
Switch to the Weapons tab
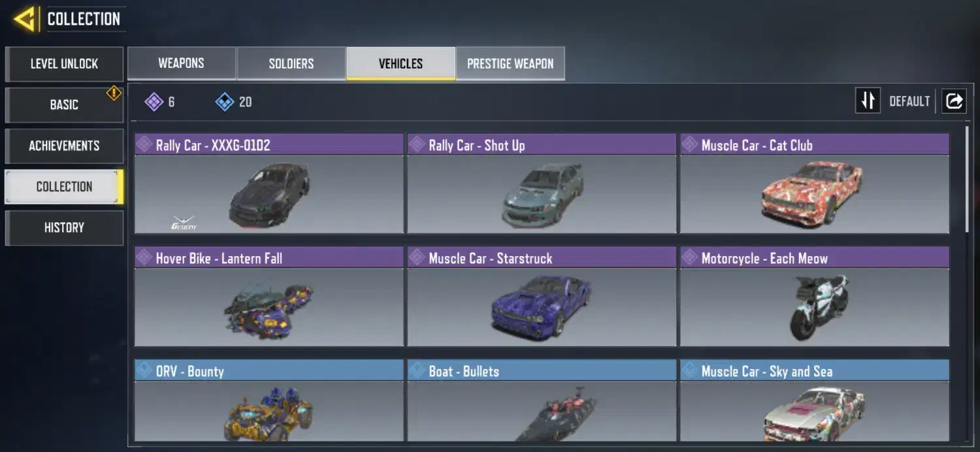point(181,63)
